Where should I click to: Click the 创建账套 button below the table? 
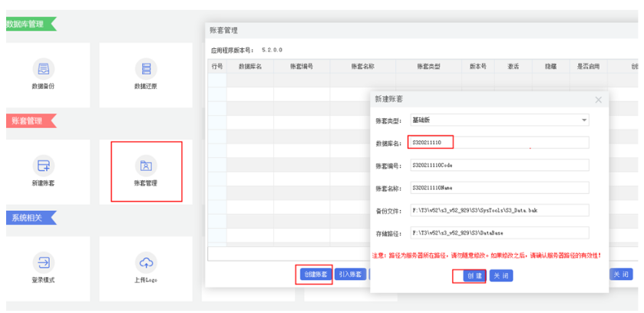(315, 274)
